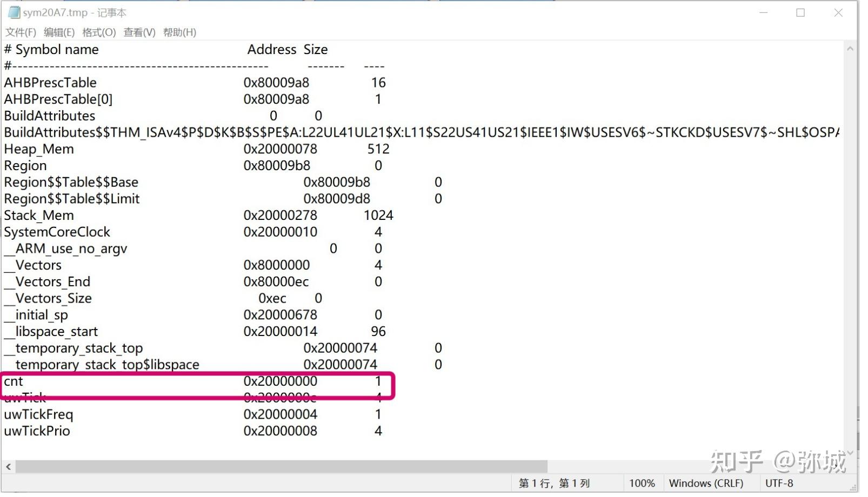Viewport: 868px width, 497px height.
Task: Click the UTF-8 encoding indicator
Action: pos(779,483)
